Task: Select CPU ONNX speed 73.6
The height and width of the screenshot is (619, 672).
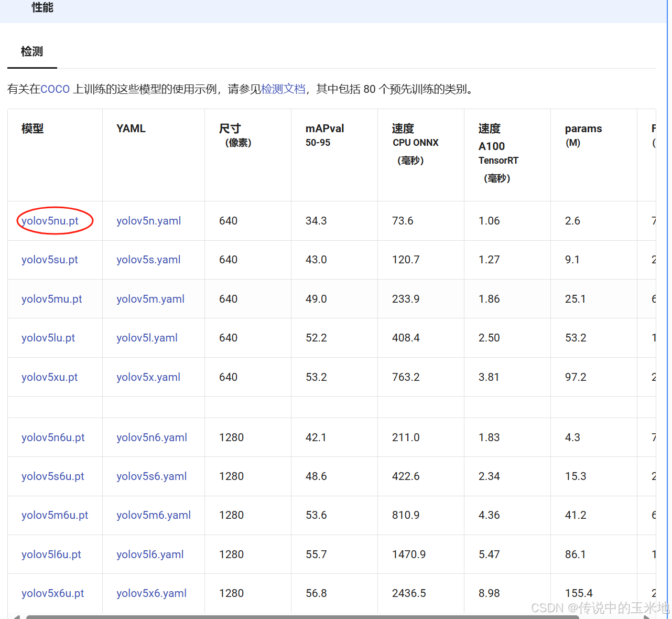Action: (403, 221)
